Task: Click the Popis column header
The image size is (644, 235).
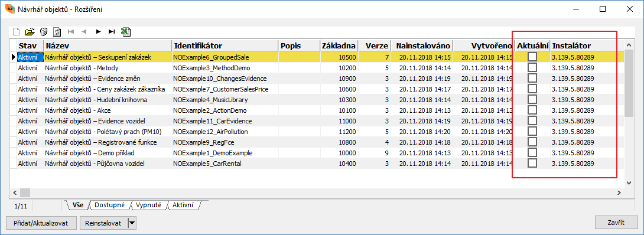Action: [x=300, y=45]
